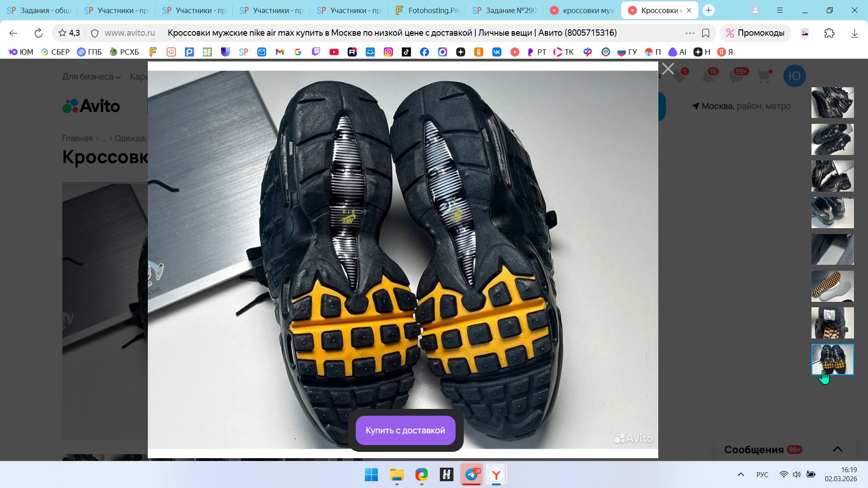Select the shoe box label thumbnail
The width and height of the screenshot is (868, 488).
tap(832, 323)
